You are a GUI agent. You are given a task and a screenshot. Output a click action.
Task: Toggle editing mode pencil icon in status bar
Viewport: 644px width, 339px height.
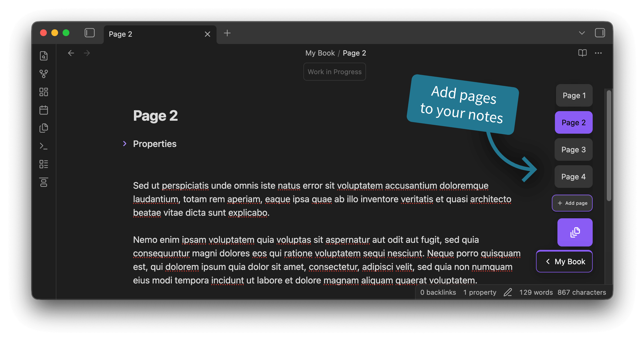pyautogui.click(x=508, y=292)
